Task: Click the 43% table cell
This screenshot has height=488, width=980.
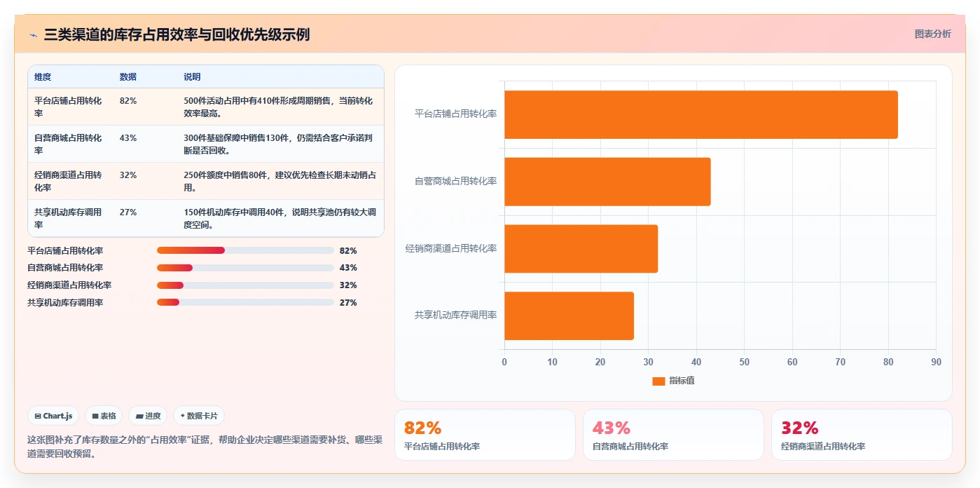Action: pos(128,138)
